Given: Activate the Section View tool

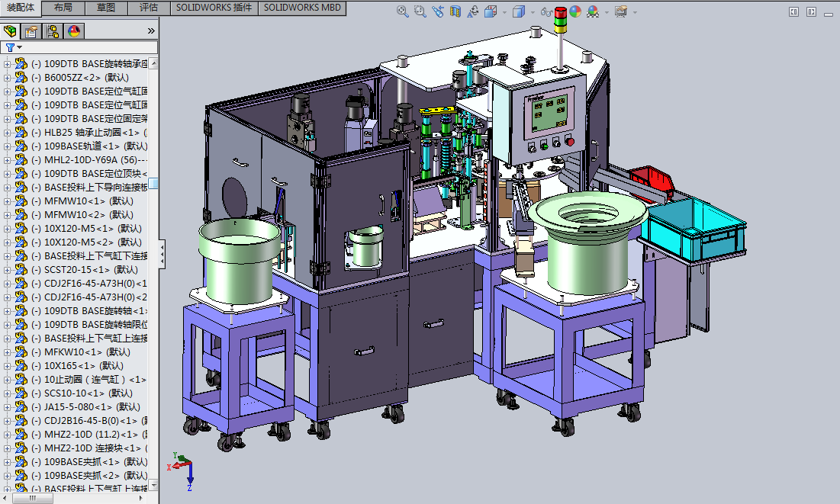Looking at the screenshot, I should tap(455, 11).
